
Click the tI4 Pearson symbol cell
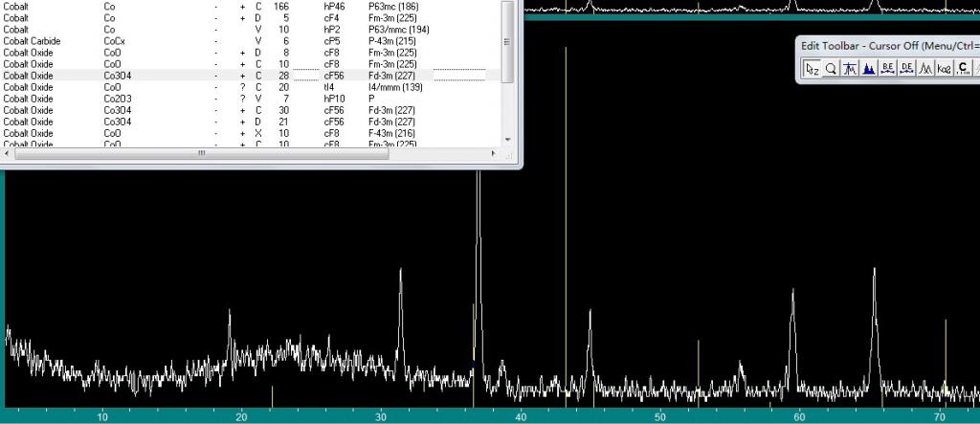[329, 87]
